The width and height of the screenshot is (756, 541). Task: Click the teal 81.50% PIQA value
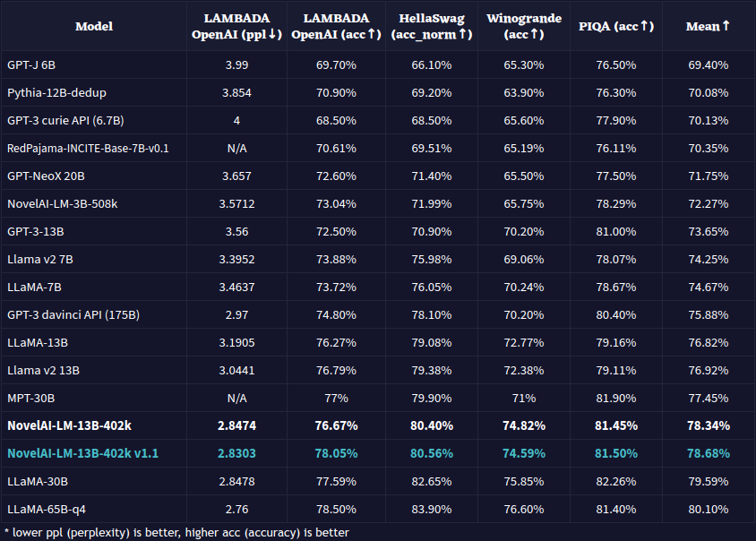click(x=616, y=453)
